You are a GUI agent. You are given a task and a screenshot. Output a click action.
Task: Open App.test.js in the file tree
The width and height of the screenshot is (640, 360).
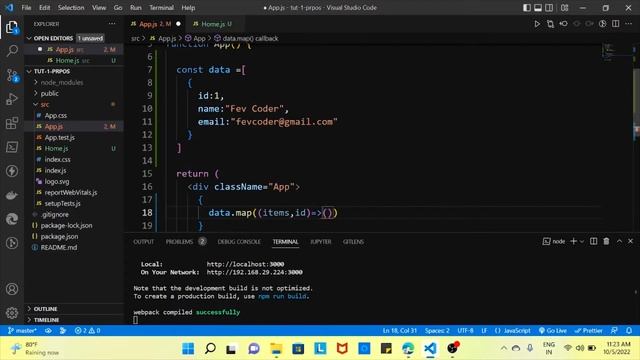click(x=59, y=138)
